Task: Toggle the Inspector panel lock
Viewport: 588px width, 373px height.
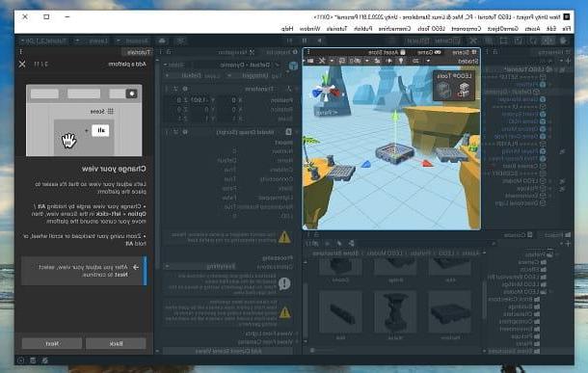Action: pyautogui.click(x=169, y=52)
